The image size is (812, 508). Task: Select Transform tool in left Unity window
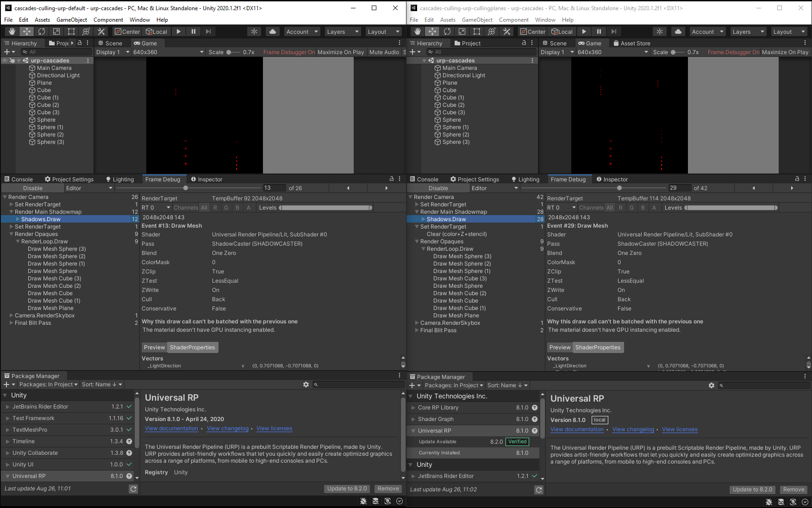[86, 31]
